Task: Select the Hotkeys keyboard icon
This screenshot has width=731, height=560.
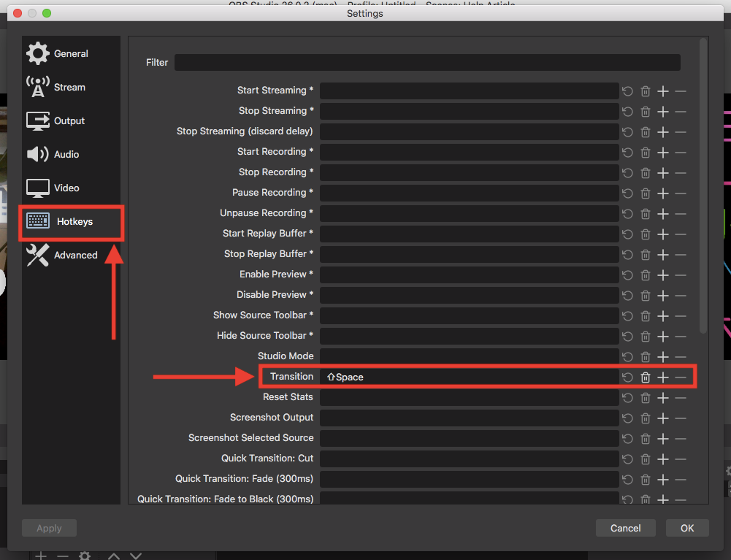Action: 38,221
